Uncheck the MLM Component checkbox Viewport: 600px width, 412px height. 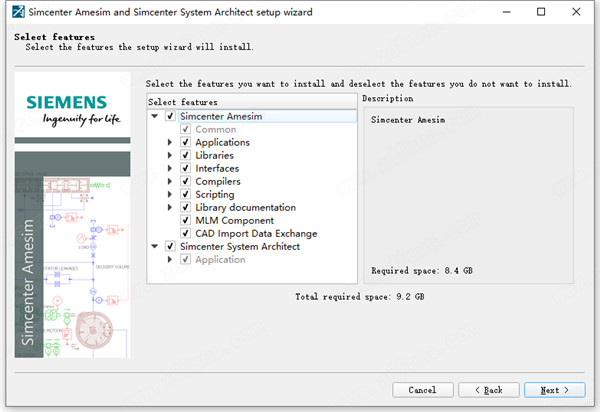186,220
